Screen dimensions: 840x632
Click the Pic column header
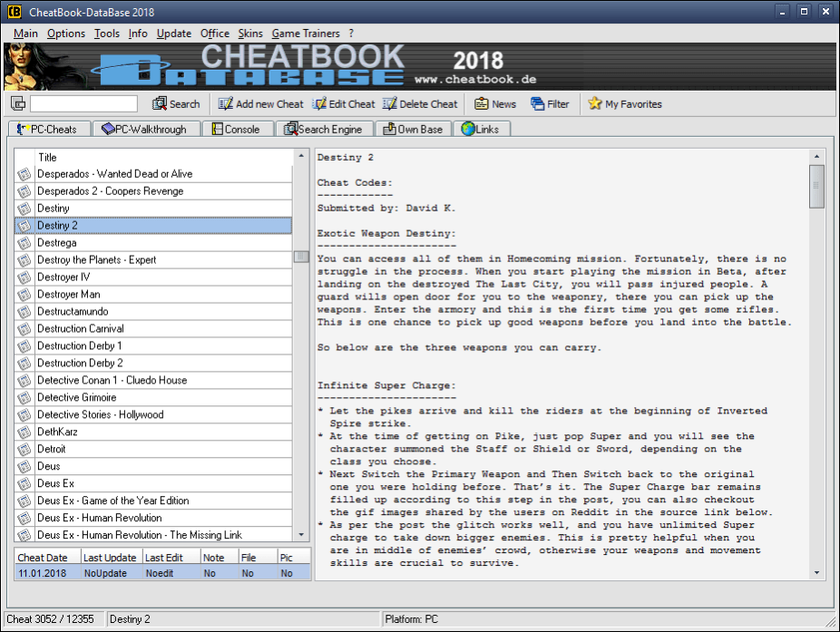tap(294, 557)
